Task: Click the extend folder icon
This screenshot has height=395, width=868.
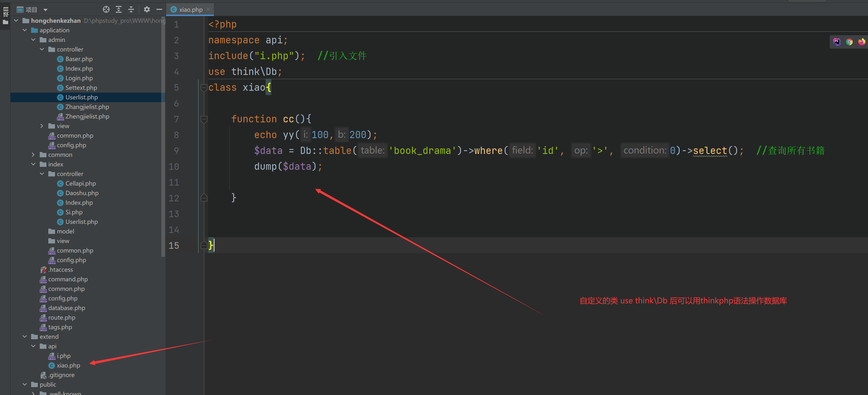Action: click(x=34, y=337)
